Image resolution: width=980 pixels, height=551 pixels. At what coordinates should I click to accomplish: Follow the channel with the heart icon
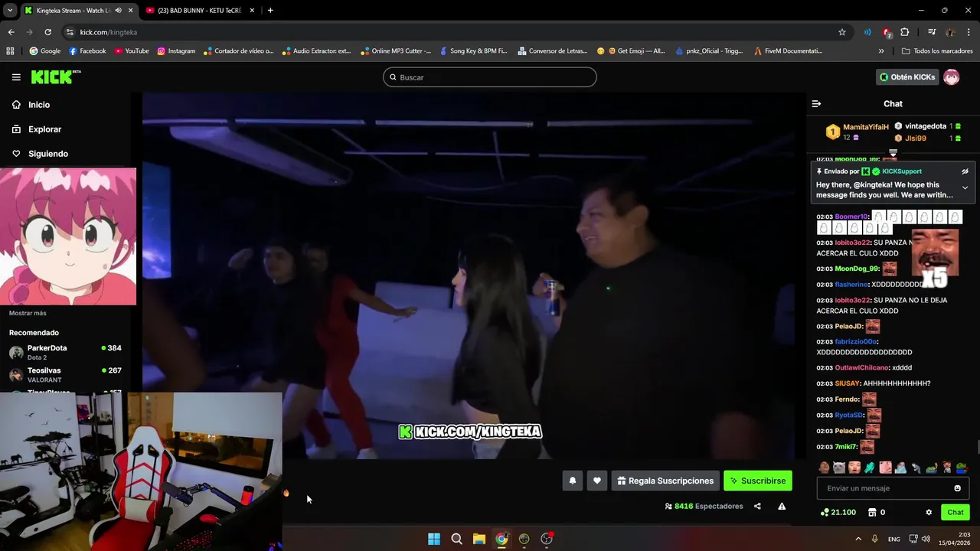tap(597, 481)
